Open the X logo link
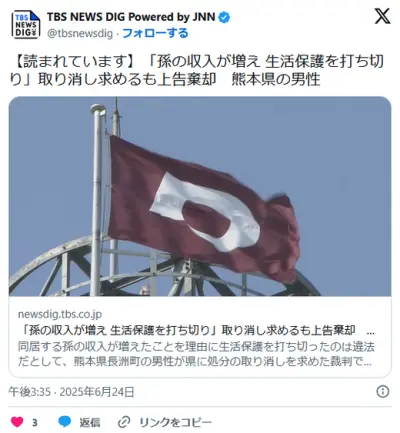 coord(382,16)
